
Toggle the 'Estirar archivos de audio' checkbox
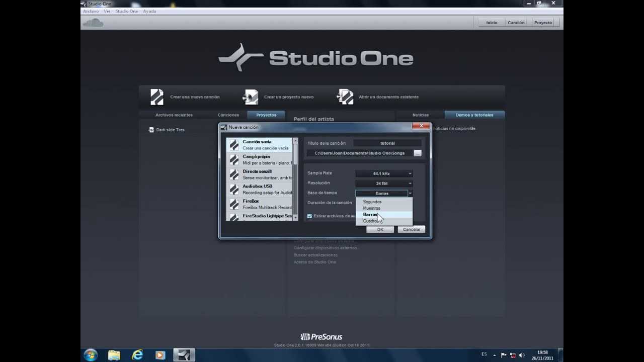(x=309, y=216)
